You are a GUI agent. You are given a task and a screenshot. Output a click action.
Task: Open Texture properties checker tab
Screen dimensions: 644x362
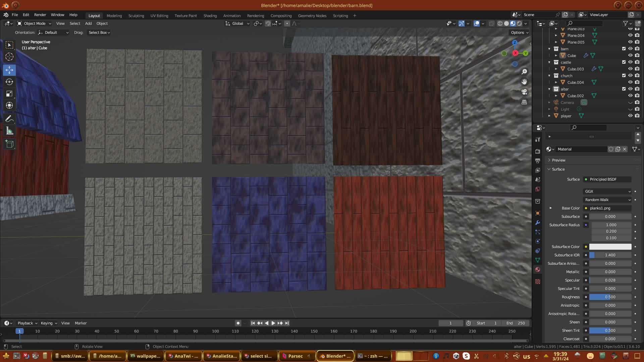[538, 282]
